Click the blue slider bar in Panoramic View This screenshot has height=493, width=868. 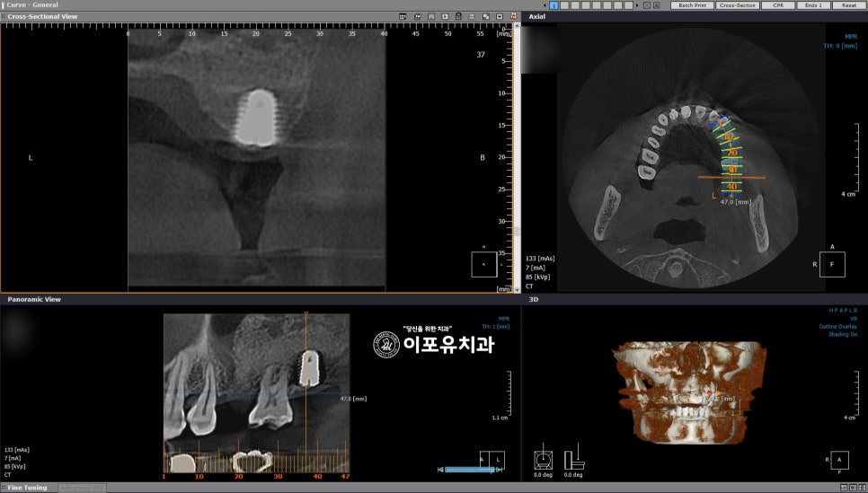click(469, 470)
